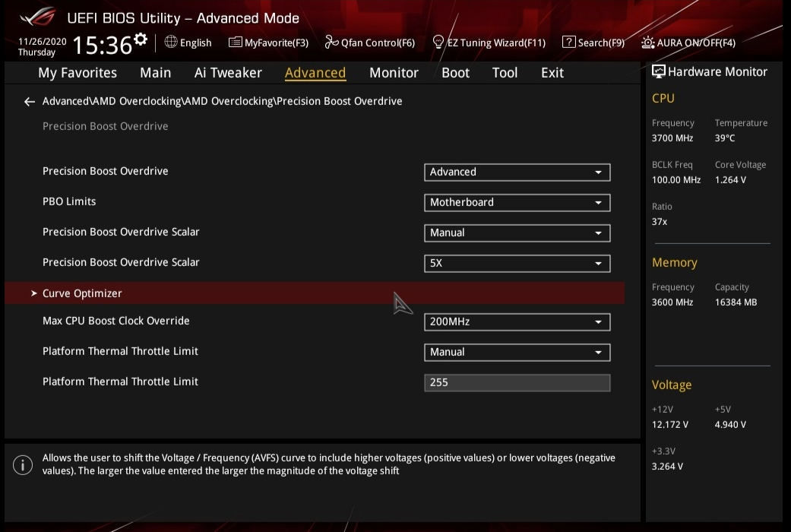791x532 pixels.
Task: Click CPU Frequency value 3700 MHz
Action: tap(672, 138)
